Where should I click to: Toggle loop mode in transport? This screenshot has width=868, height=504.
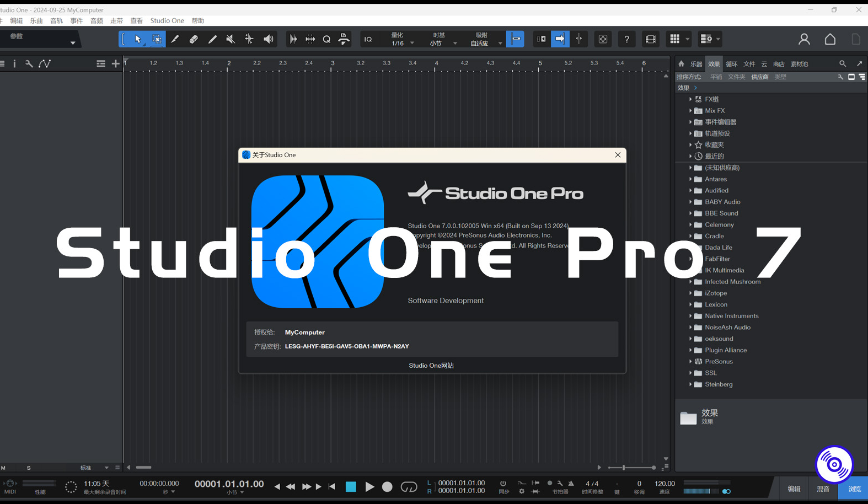coord(409,487)
